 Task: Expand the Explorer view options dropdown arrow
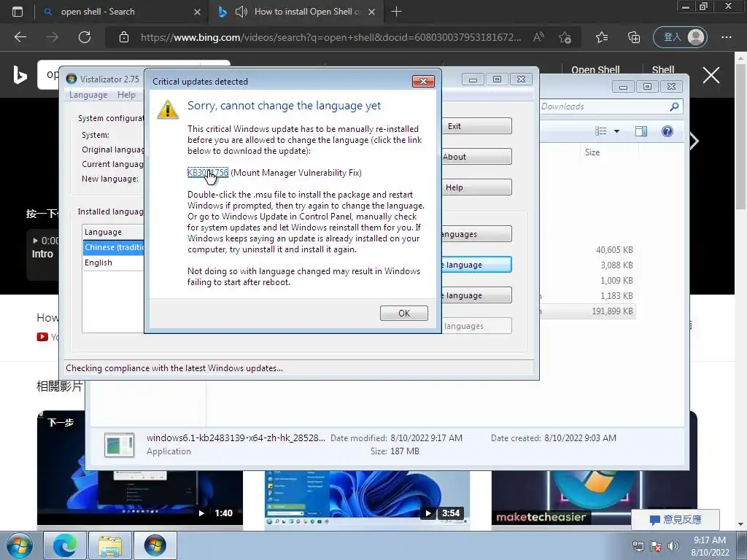click(616, 131)
